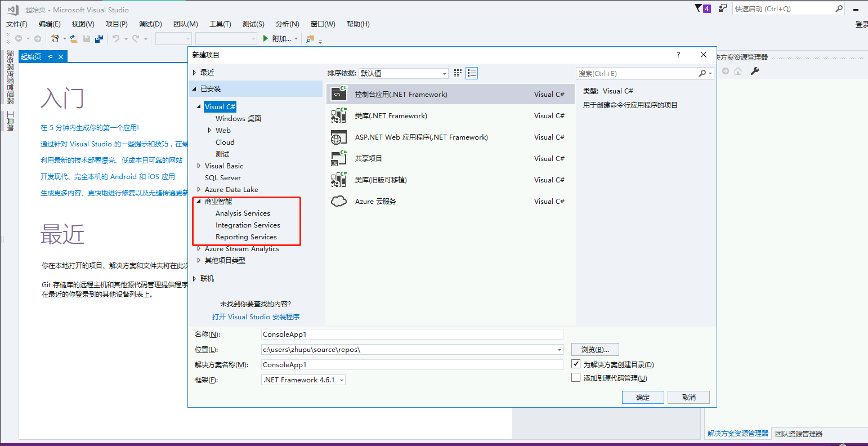Enable 添加到源代码管理 checkbox

click(x=576, y=377)
